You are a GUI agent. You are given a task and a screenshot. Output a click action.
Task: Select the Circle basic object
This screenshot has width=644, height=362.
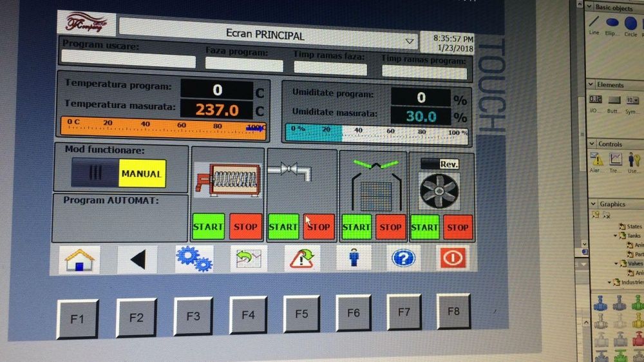click(630, 26)
